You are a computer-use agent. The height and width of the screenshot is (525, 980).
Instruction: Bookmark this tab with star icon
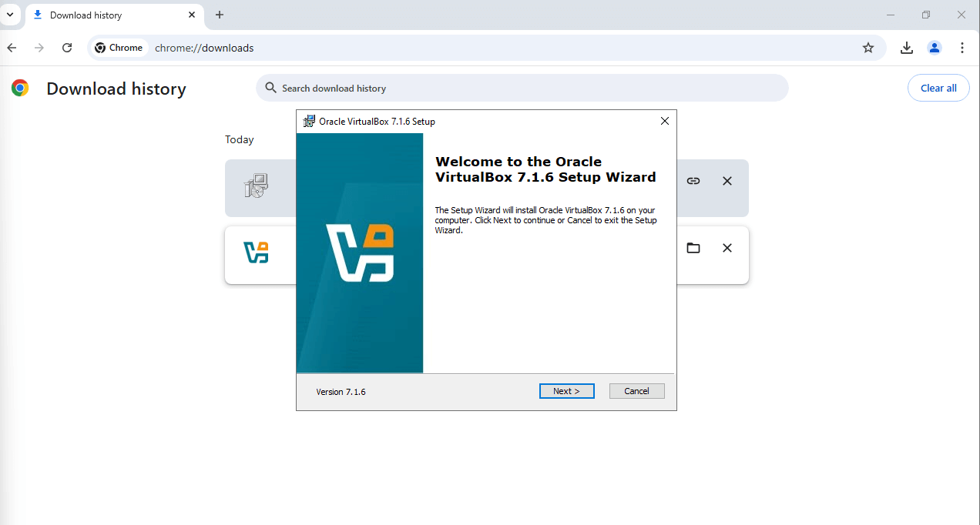[868, 48]
